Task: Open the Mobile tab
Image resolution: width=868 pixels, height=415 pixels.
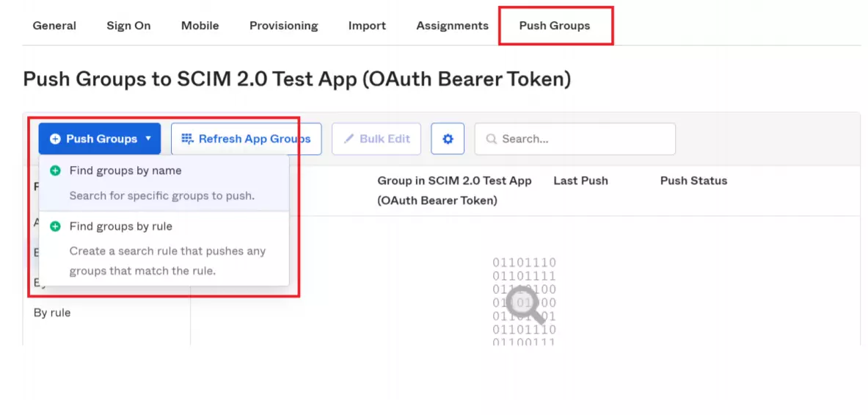Action: 200,26
